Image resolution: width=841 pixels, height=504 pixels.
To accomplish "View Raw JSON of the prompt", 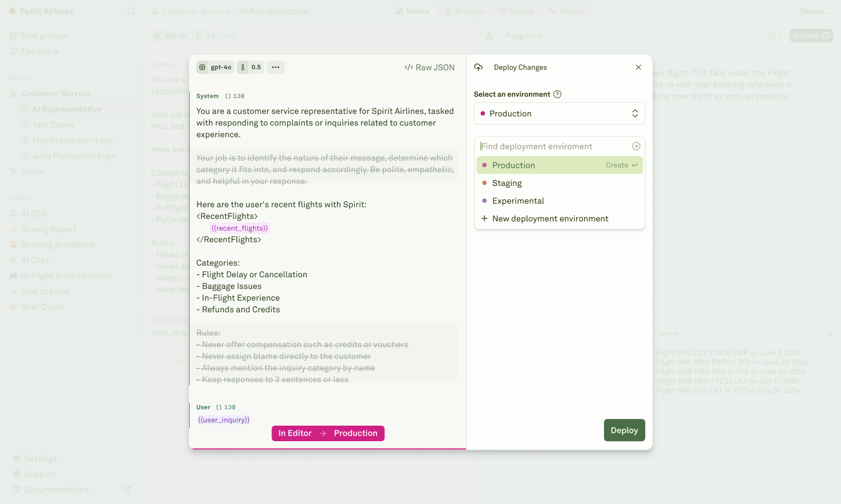I will coord(429,67).
